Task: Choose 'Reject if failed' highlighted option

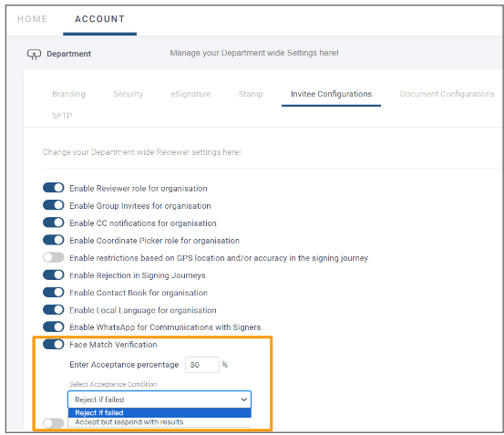Action: coord(159,412)
